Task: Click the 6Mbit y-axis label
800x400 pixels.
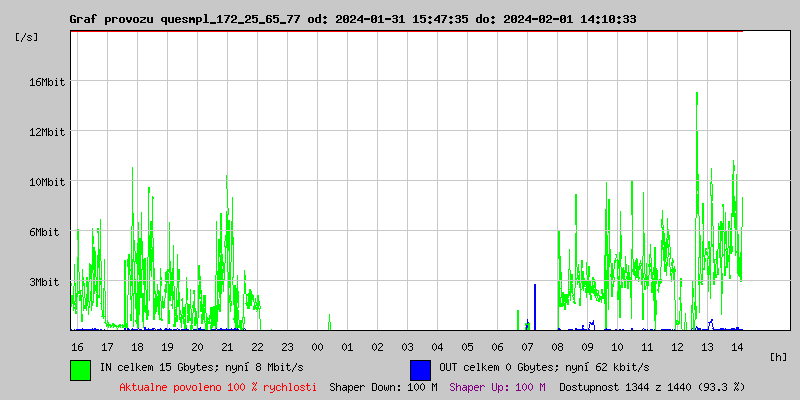Action: [44, 232]
